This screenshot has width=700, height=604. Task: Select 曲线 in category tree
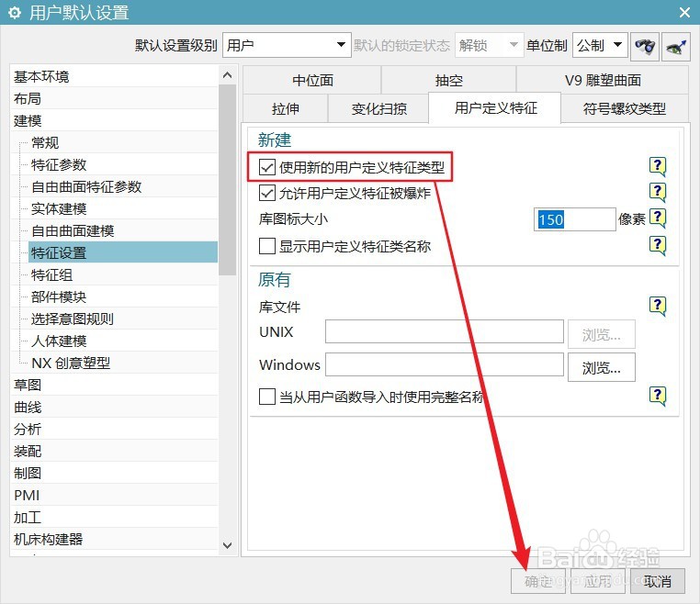pyautogui.click(x=114, y=408)
